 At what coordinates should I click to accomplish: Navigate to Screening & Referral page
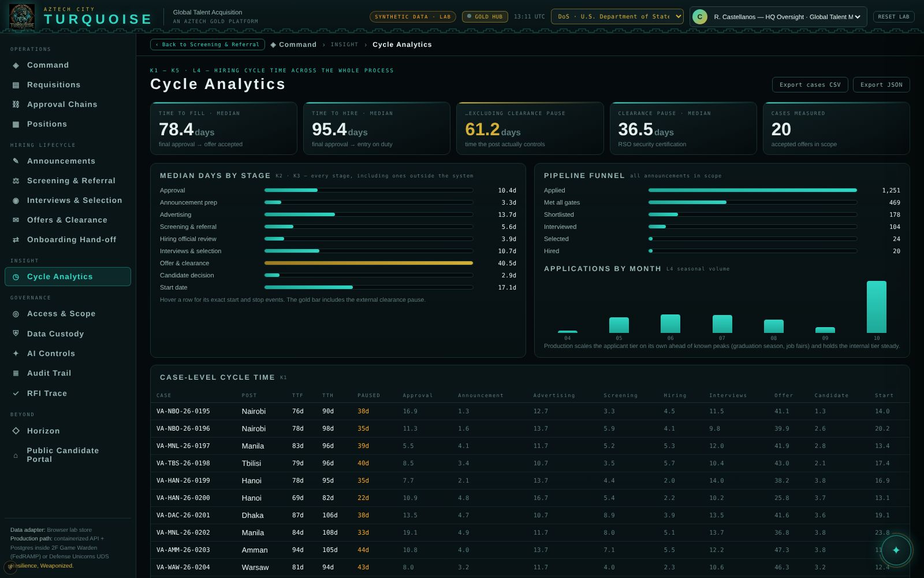pos(68,181)
